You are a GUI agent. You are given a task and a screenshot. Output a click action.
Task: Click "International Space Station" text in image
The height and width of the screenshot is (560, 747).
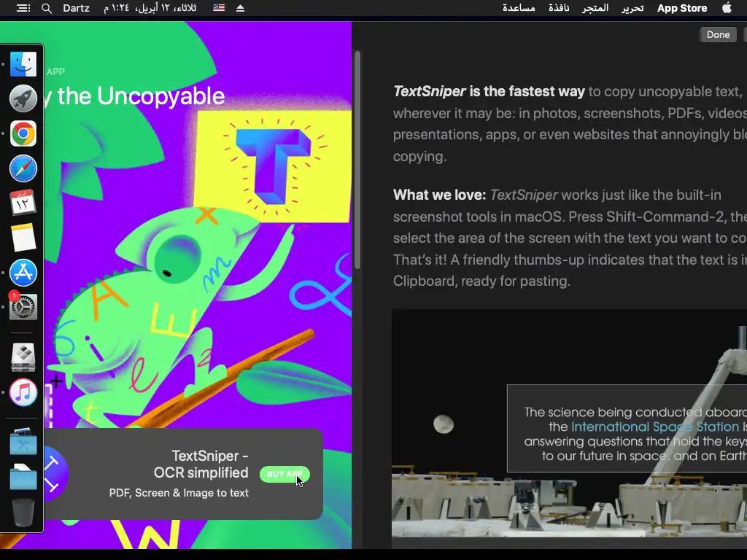tap(655, 427)
